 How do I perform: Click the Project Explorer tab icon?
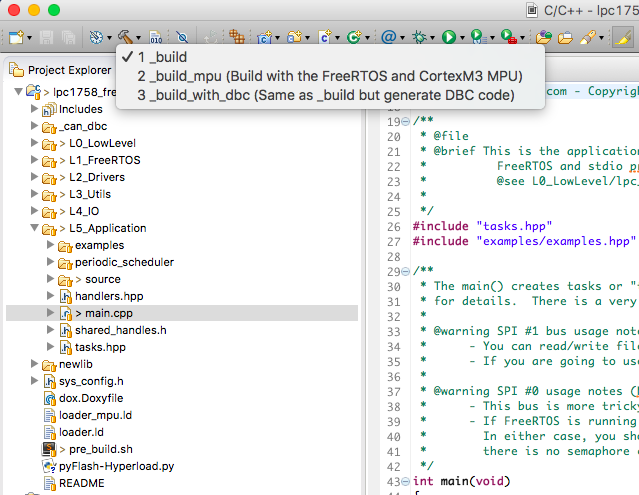(17, 70)
